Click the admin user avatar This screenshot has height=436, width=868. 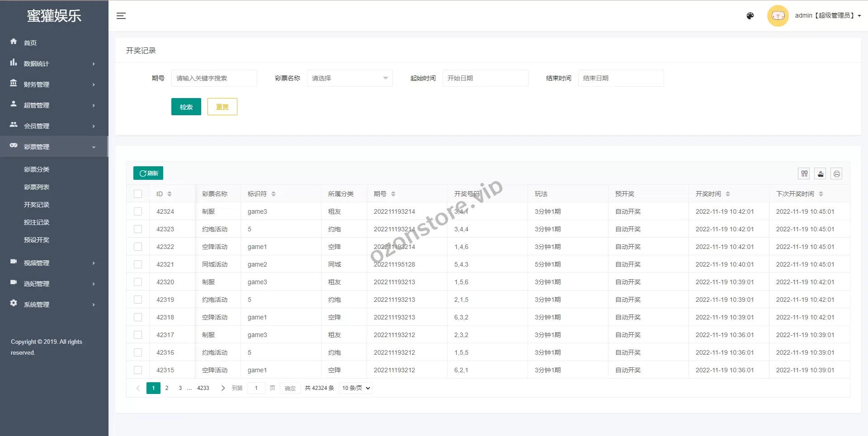778,16
